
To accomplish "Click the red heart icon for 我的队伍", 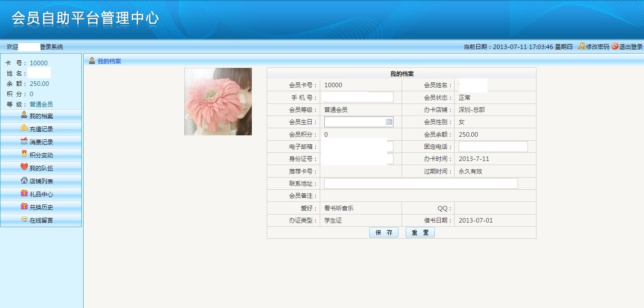I will click(x=24, y=167).
